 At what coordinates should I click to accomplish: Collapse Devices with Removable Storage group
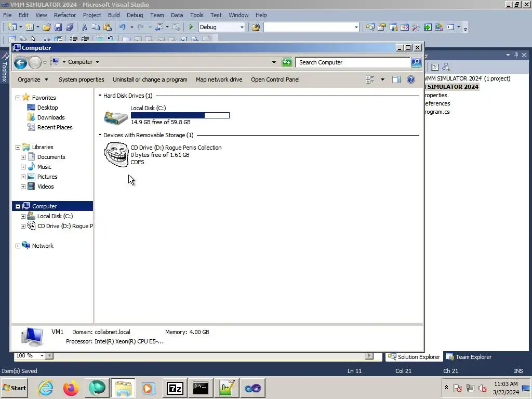(100, 135)
